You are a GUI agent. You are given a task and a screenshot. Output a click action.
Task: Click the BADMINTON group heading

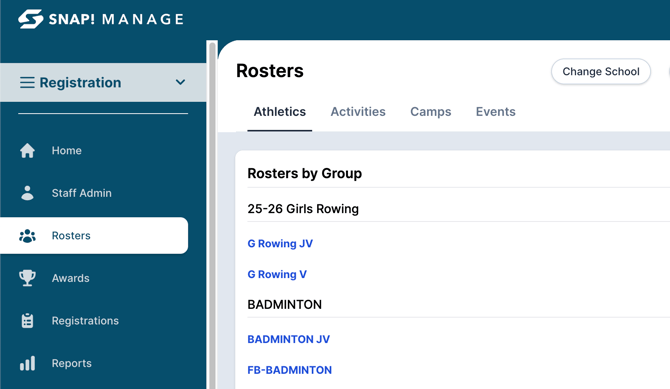pyautogui.click(x=285, y=305)
